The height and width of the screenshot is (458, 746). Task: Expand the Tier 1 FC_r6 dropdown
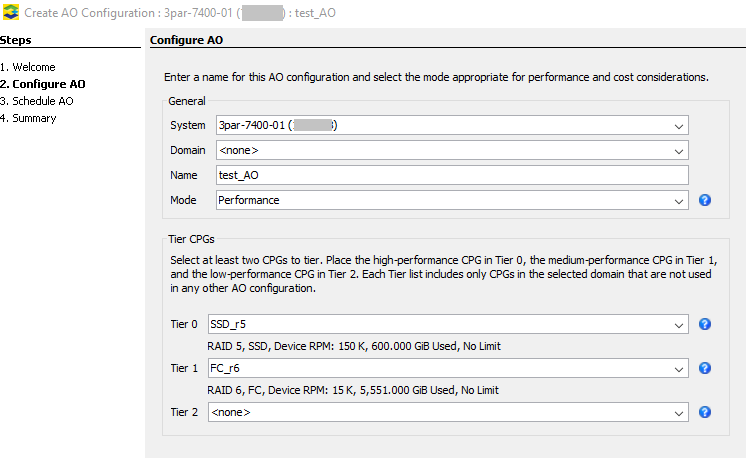point(448,368)
